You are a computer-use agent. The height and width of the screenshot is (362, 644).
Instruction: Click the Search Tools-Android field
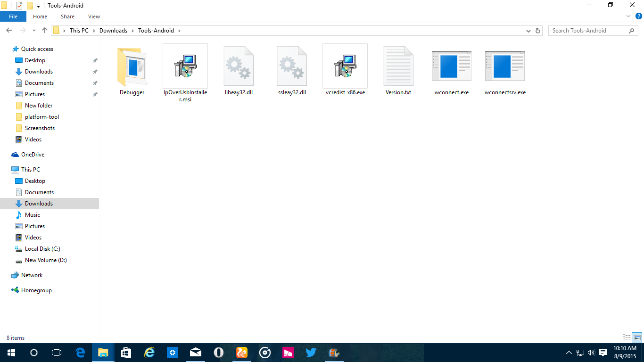[589, 31]
